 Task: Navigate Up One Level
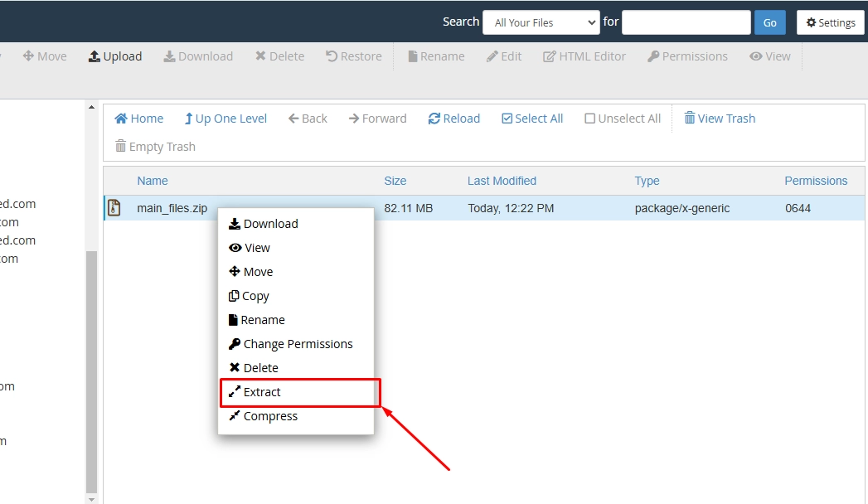225,119
